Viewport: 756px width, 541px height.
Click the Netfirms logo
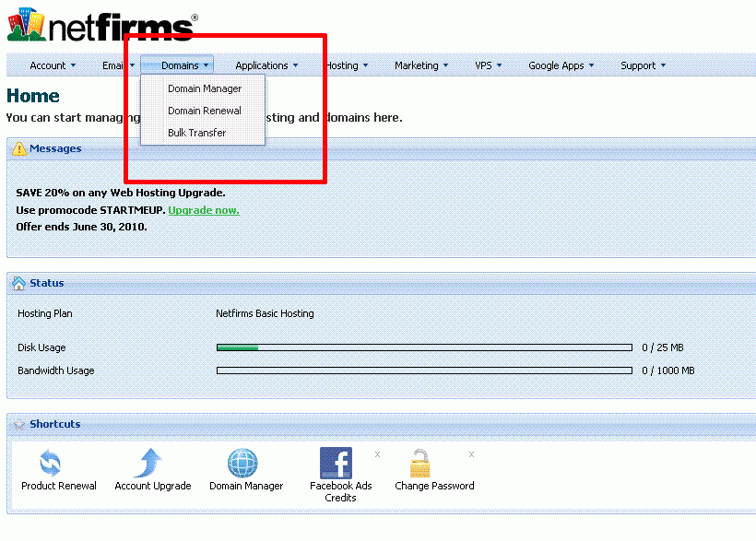coord(102,25)
